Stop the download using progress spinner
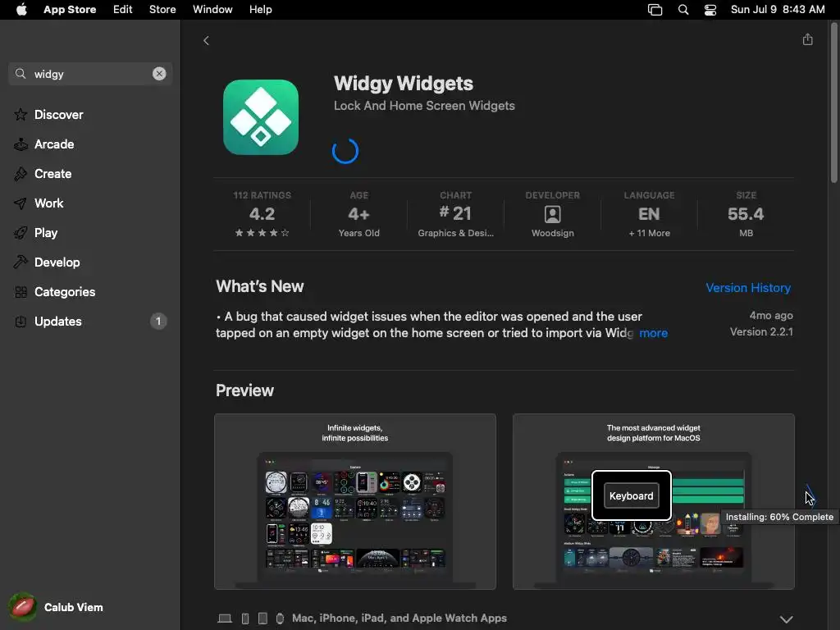Screen dimensions: 840x630 pos(345,151)
